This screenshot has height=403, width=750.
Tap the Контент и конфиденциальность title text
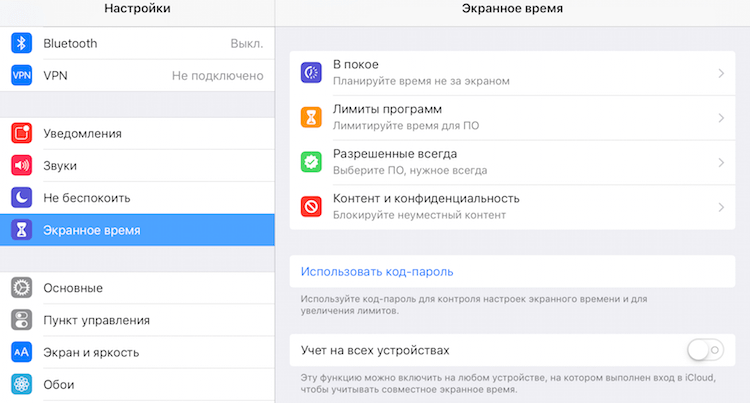point(426,198)
